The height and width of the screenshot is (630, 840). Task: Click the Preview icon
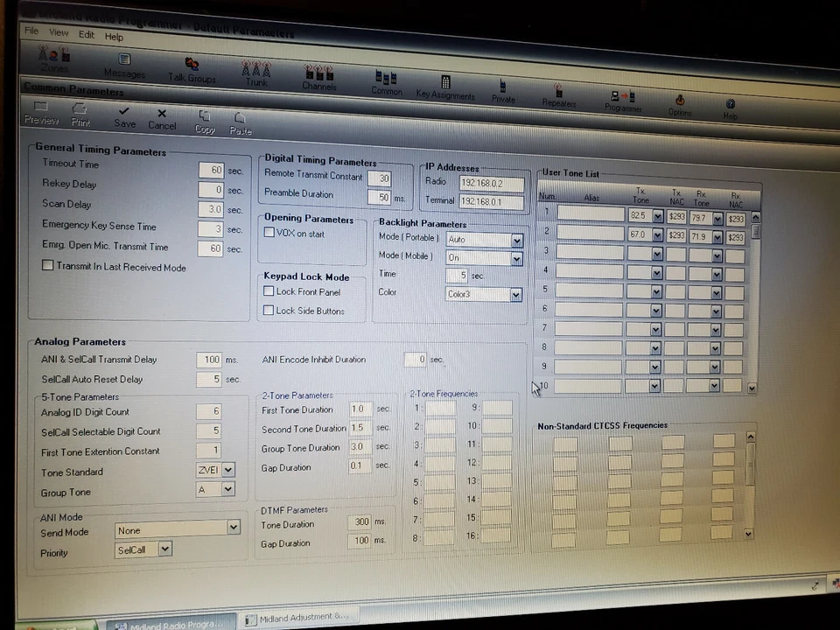click(x=41, y=113)
